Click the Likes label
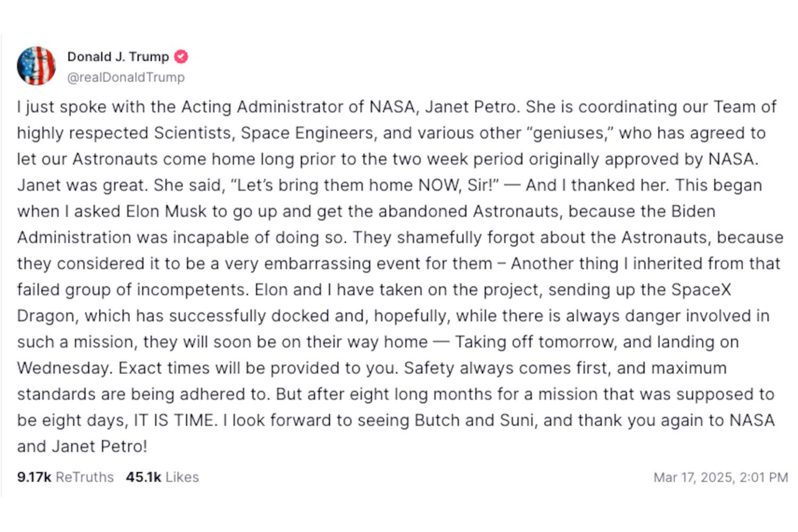The width and height of the screenshot is (798, 532). 182,477
